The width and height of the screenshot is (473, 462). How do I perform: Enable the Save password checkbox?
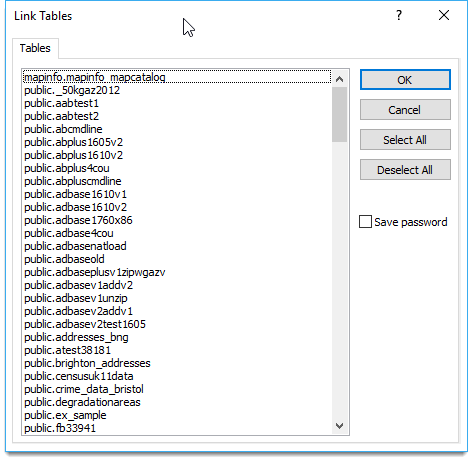point(365,222)
